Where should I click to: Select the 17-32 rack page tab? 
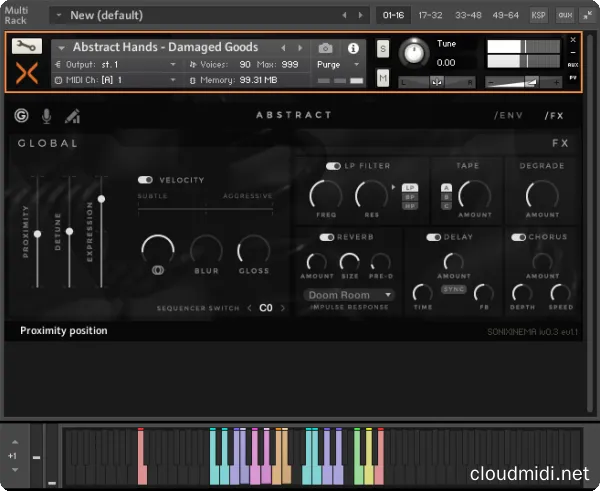pos(430,15)
